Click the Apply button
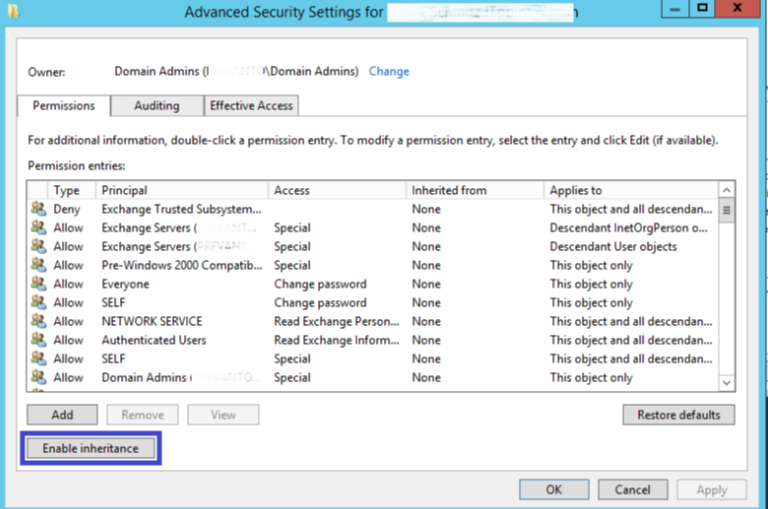 tap(712, 489)
